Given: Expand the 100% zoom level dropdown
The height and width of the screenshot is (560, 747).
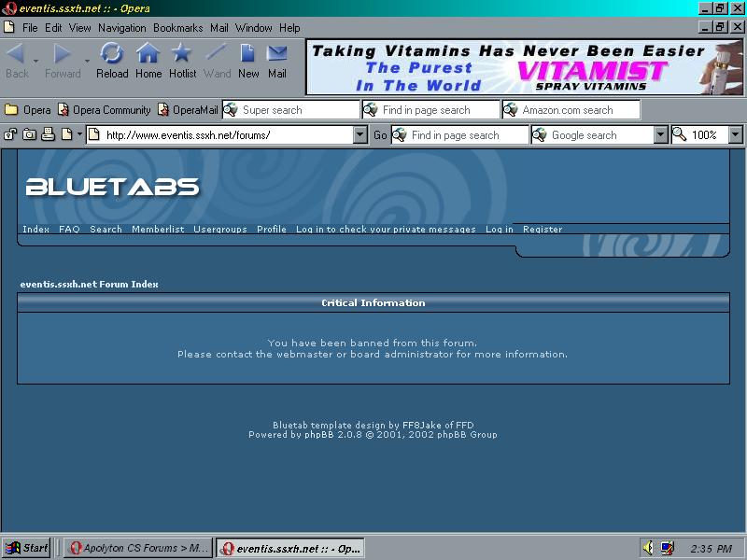Looking at the screenshot, I should click(735, 135).
